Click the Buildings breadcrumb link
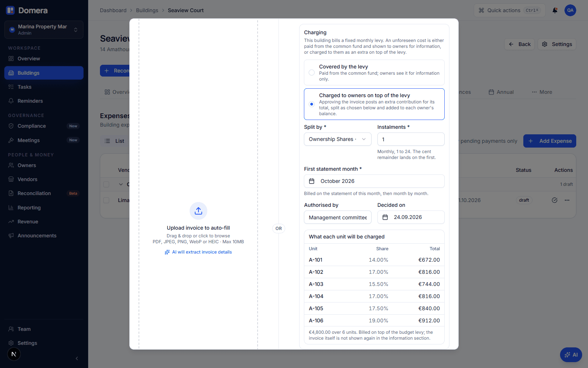 (x=147, y=10)
